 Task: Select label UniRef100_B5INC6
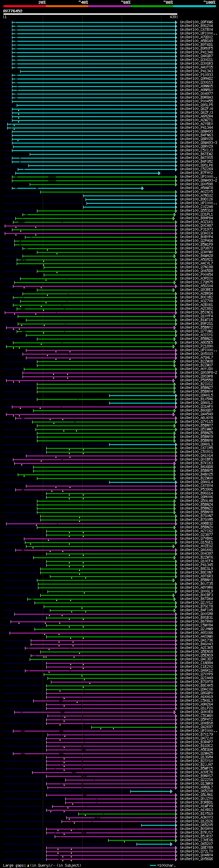point(196,312)
